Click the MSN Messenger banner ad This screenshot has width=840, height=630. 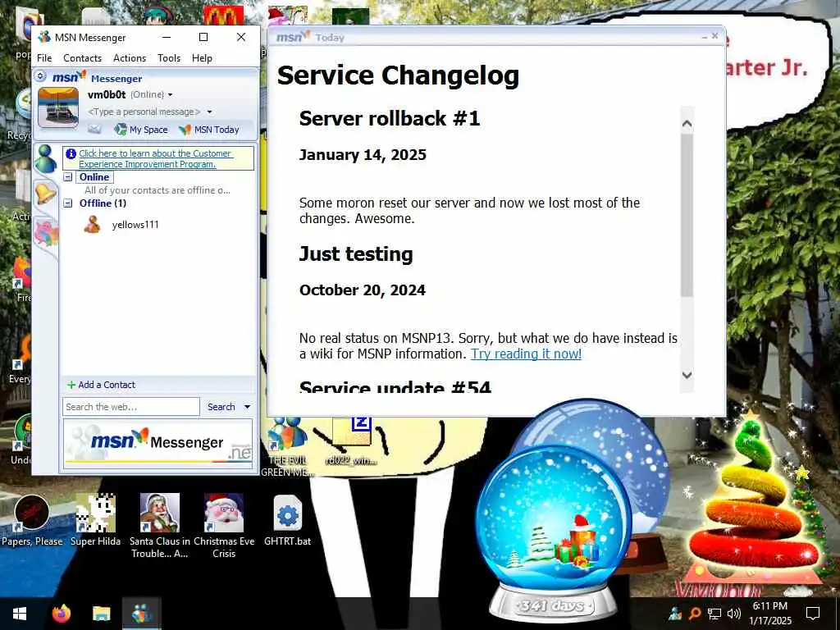click(x=158, y=444)
